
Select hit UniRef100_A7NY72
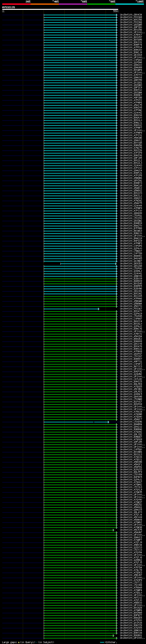(131, 334)
